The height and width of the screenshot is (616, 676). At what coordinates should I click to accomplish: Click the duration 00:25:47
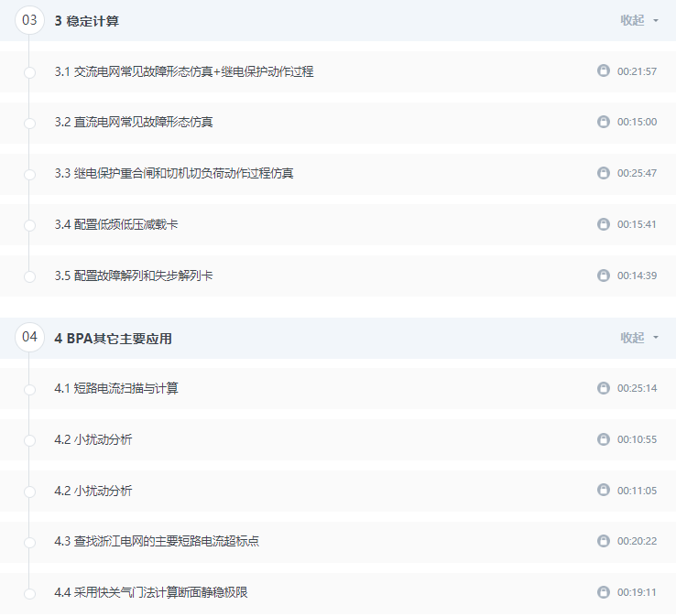(637, 173)
